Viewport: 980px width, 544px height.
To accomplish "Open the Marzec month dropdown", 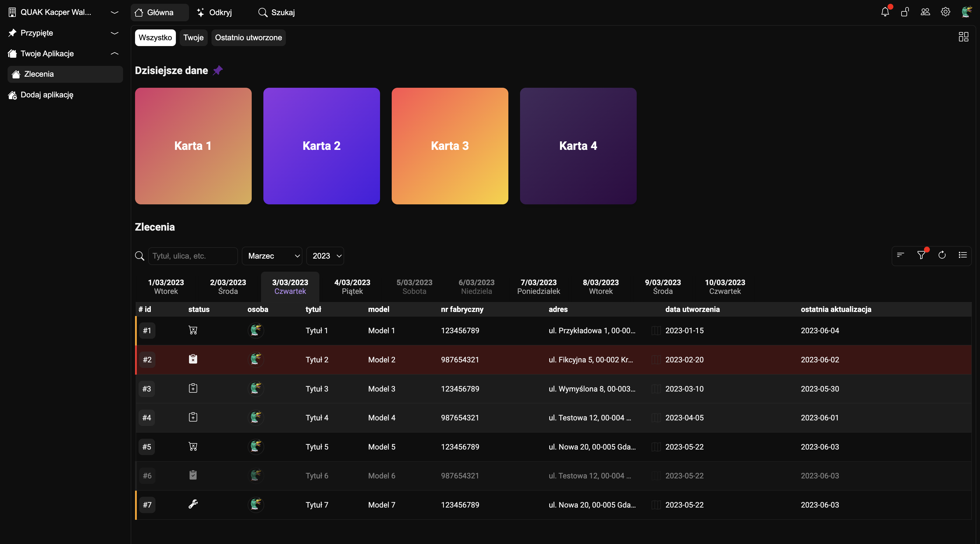I will click(272, 256).
